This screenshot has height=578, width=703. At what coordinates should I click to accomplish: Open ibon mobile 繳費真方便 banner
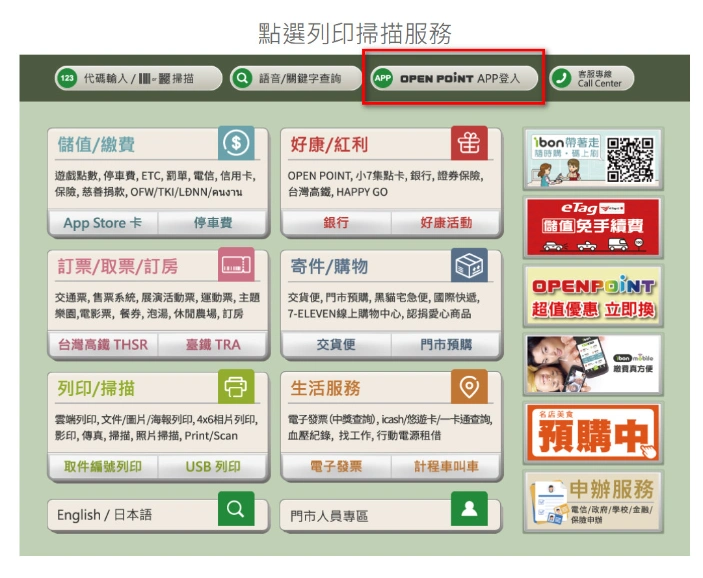click(x=593, y=364)
